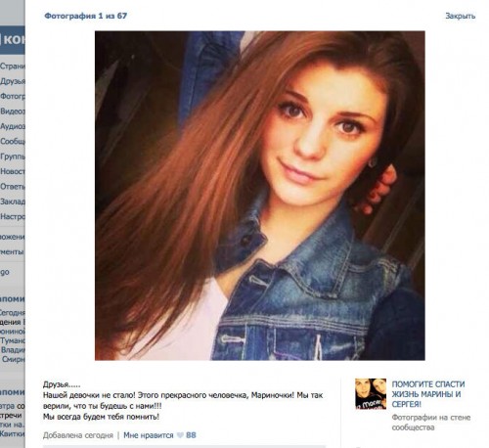Viewport: 489px width, 448px height.
Task: Open Аудиозаписи in the sidebar menu
Action: (13, 126)
